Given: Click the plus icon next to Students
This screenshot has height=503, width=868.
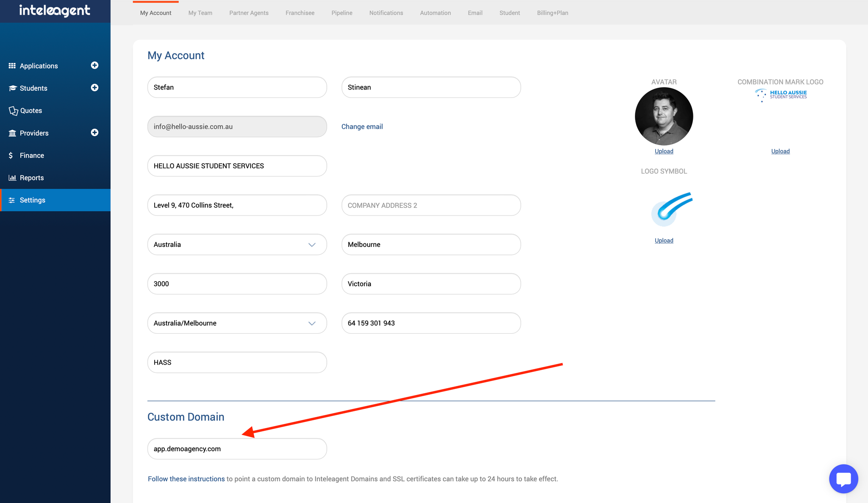Looking at the screenshot, I should tap(95, 88).
